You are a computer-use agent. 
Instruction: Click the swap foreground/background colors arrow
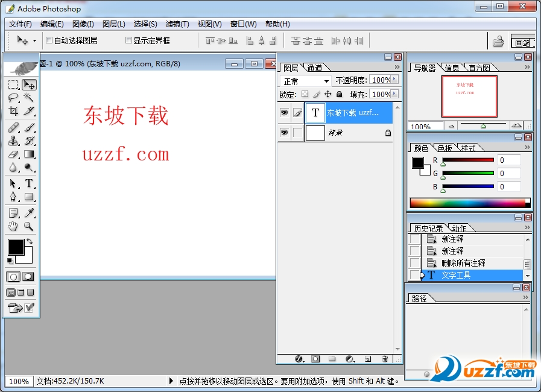pyautogui.click(x=30, y=241)
